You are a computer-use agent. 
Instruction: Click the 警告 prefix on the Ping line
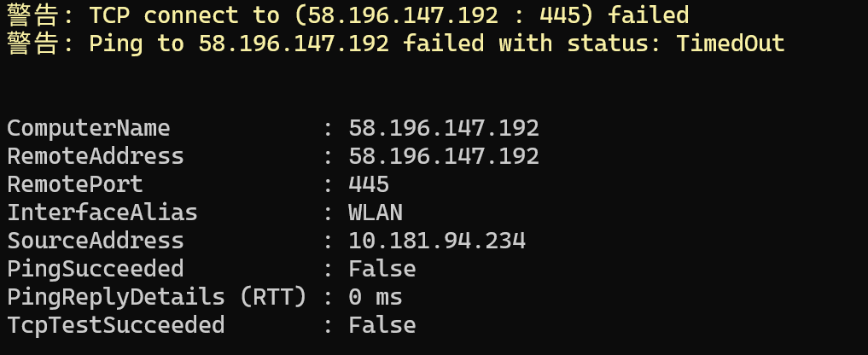coord(32,43)
